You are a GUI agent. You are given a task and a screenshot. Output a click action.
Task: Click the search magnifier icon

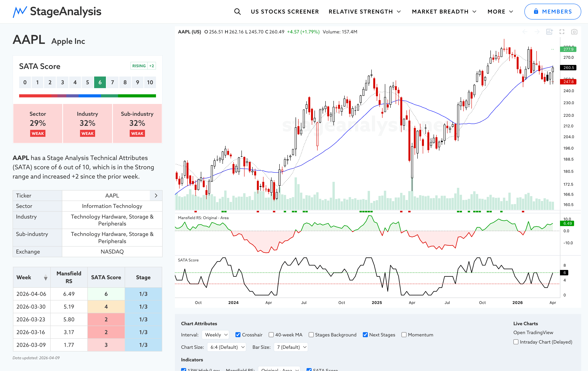pyautogui.click(x=237, y=11)
